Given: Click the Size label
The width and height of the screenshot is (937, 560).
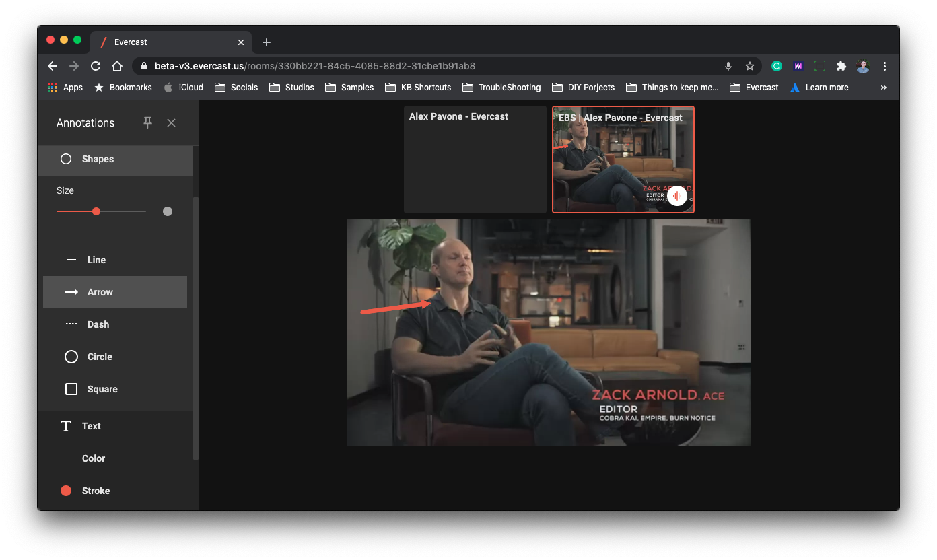Looking at the screenshot, I should pyautogui.click(x=65, y=190).
